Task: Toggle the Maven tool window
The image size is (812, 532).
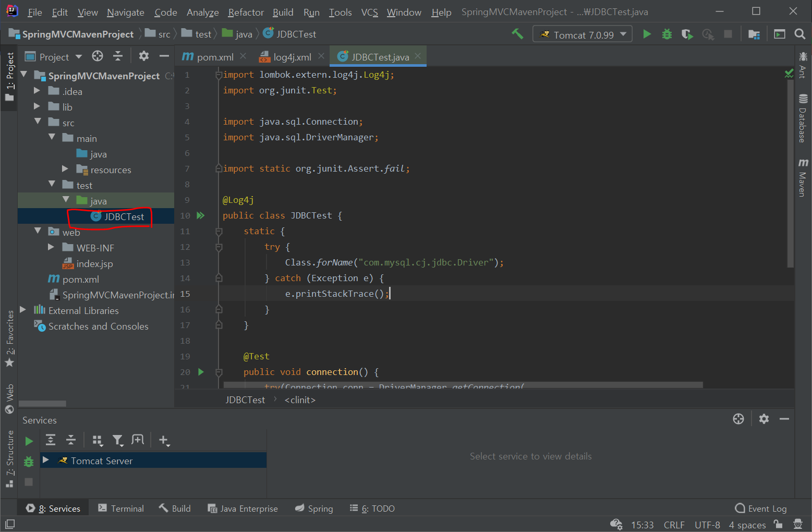Action: tap(803, 177)
